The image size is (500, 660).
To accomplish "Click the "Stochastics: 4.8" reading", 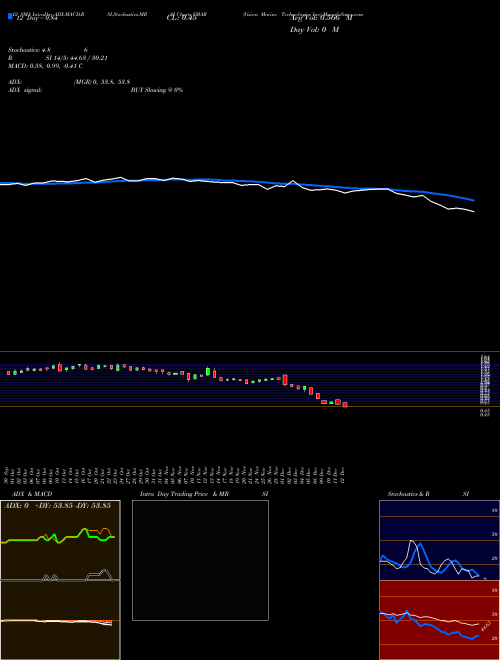I will [x=29, y=50].
